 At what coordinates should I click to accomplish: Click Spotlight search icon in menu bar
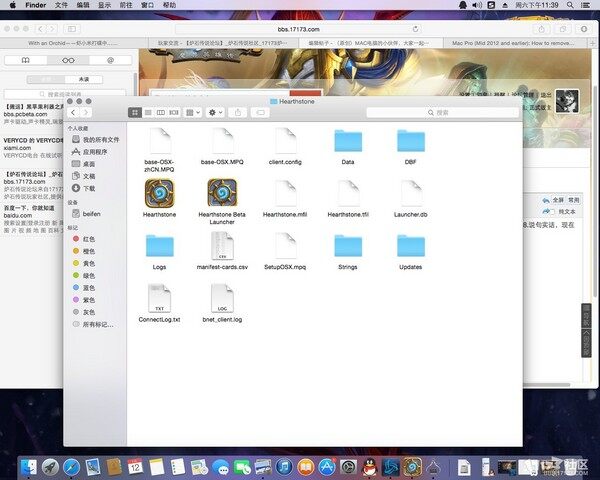pyautogui.click(x=570, y=5)
